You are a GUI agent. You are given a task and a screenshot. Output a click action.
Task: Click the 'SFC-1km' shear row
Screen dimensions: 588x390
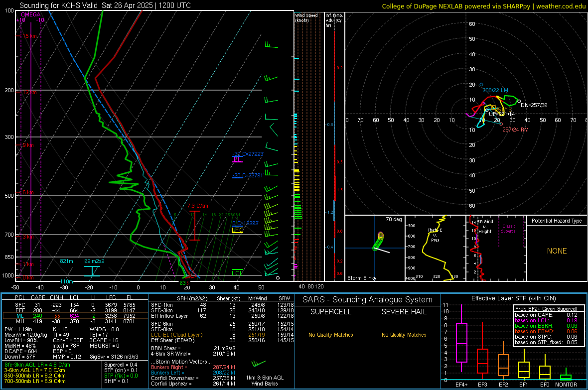(222, 305)
